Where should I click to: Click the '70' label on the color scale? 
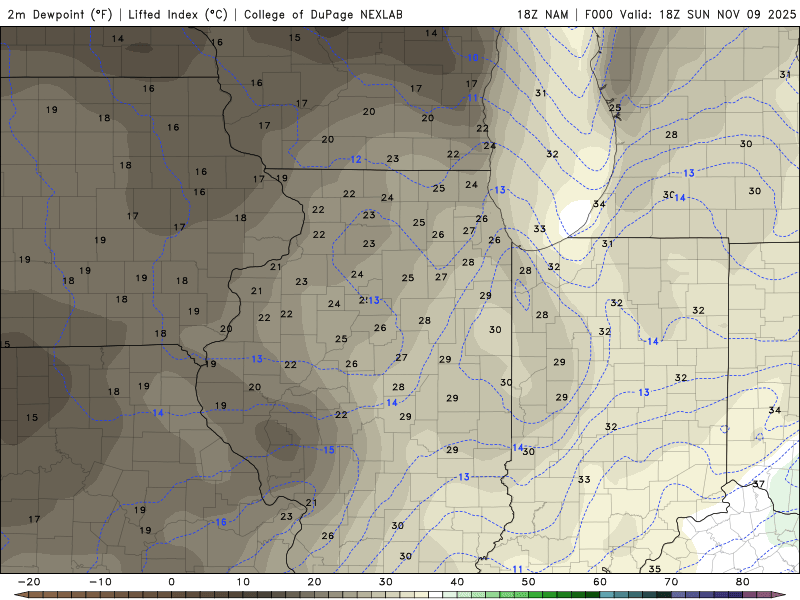671,582
